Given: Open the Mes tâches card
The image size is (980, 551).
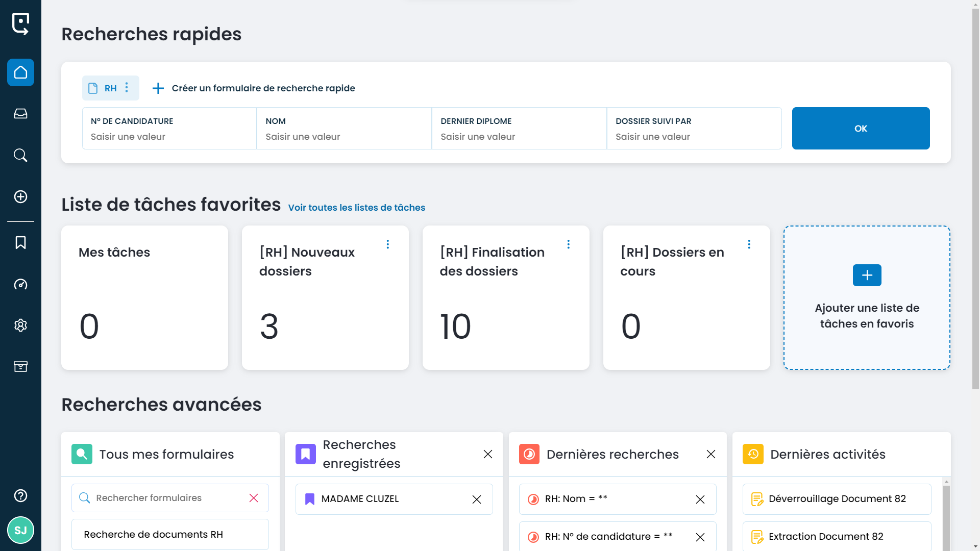Looking at the screenshot, I should pyautogui.click(x=144, y=297).
